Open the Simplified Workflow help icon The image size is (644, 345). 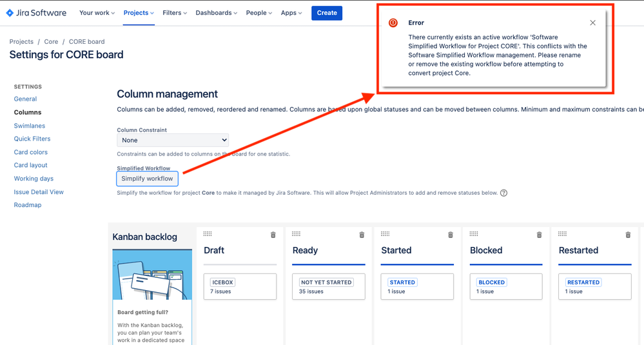[503, 193]
